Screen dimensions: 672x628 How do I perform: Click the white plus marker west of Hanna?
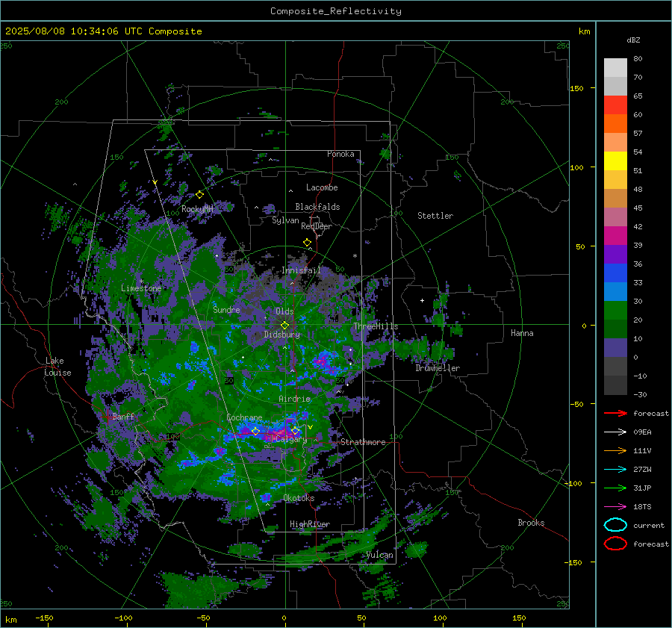tap(422, 300)
